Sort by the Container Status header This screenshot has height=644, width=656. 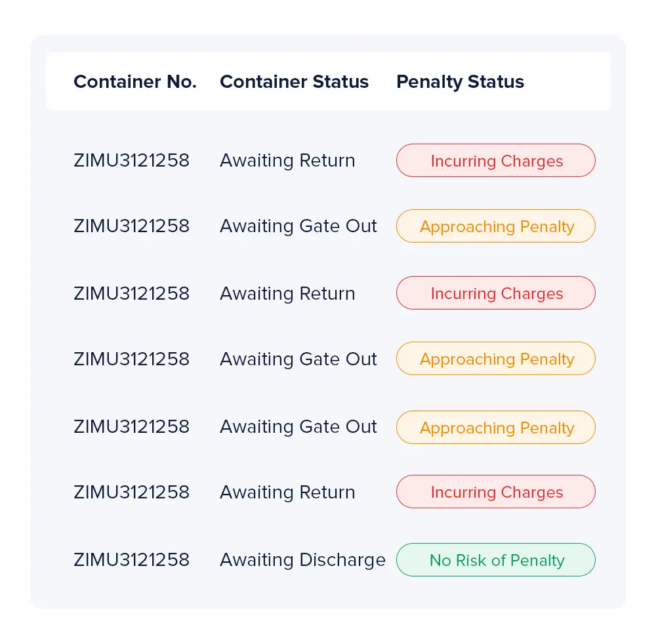click(x=294, y=82)
